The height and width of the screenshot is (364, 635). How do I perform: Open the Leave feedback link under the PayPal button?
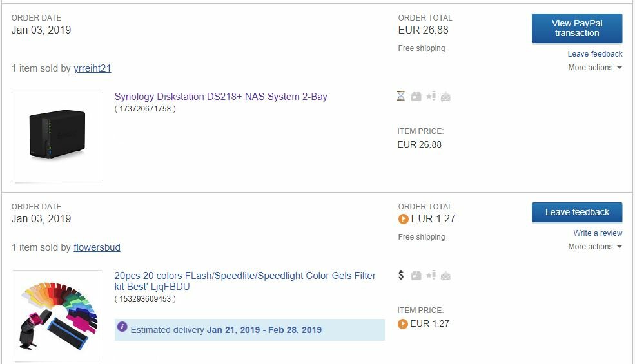tap(595, 54)
